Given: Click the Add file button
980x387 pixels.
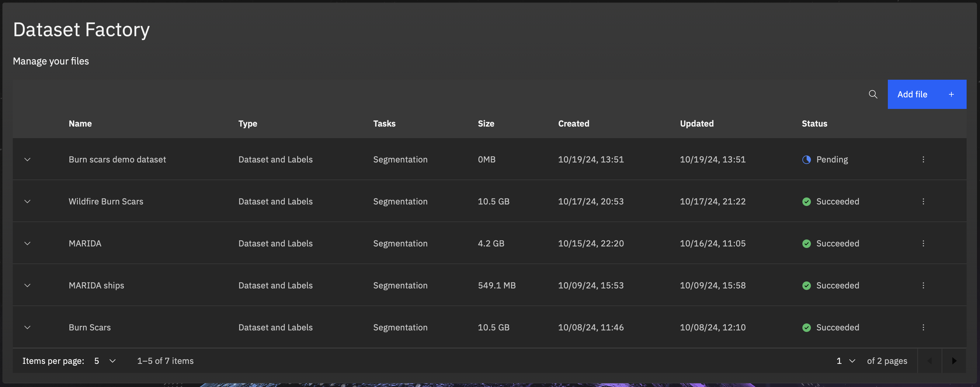Looking at the screenshot, I should click(x=926, y=94).
